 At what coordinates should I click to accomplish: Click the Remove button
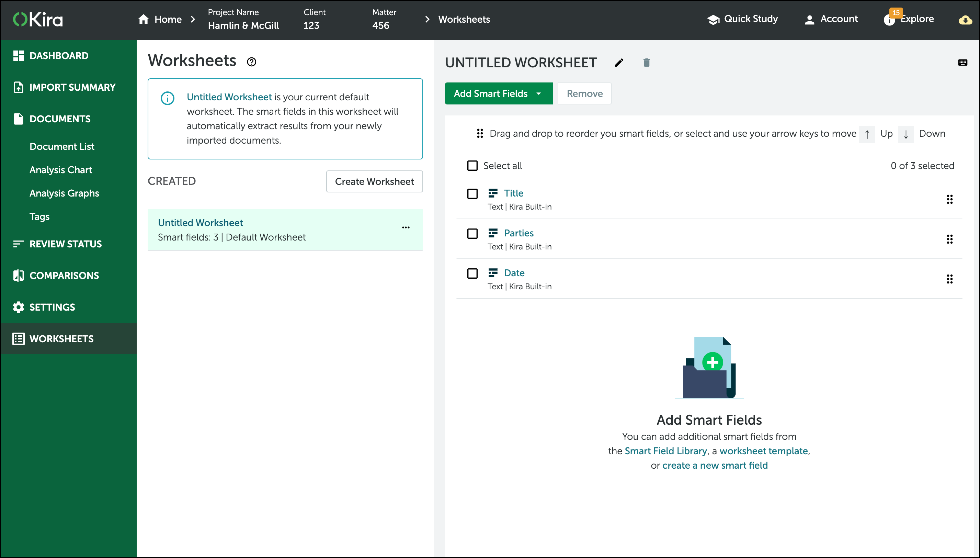[x=584, y=93]
